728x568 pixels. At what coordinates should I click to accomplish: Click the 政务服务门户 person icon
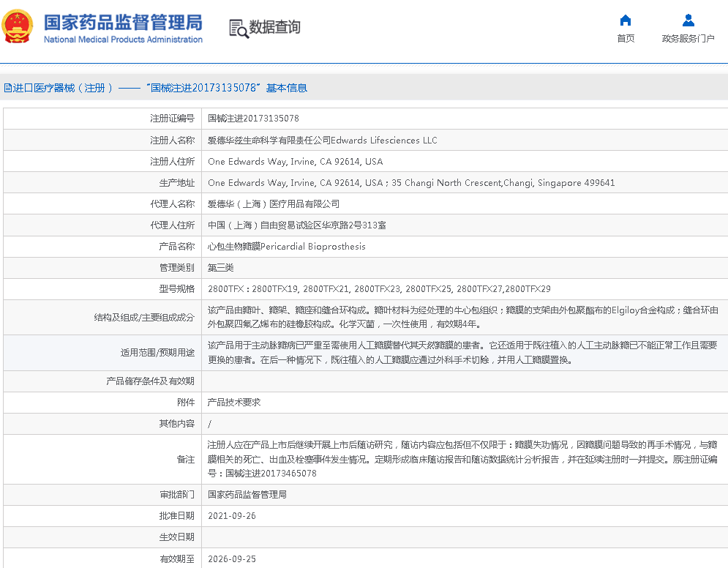tap(688, 20)
